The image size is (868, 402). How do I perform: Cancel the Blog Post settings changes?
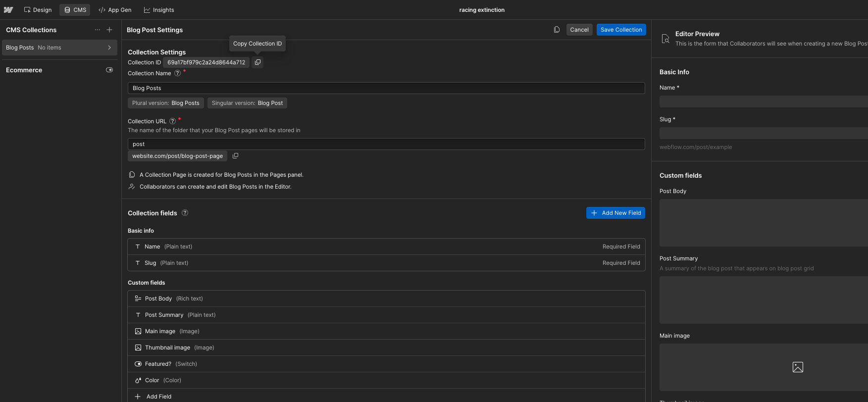pos(579,30)
